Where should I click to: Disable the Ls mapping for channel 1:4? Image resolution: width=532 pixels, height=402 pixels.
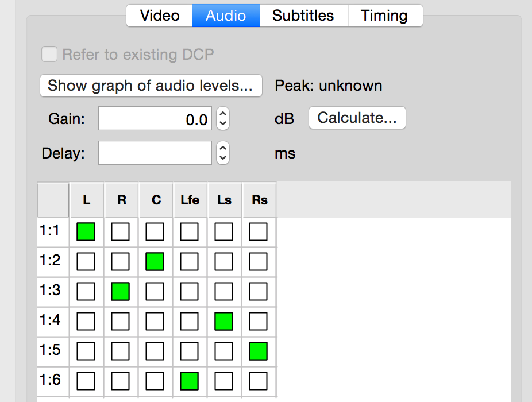(x=223, y=321)
